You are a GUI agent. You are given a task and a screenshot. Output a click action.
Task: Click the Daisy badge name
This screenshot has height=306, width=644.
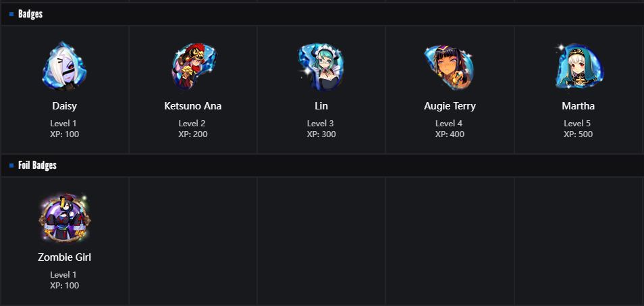click(x=64, y=106)
